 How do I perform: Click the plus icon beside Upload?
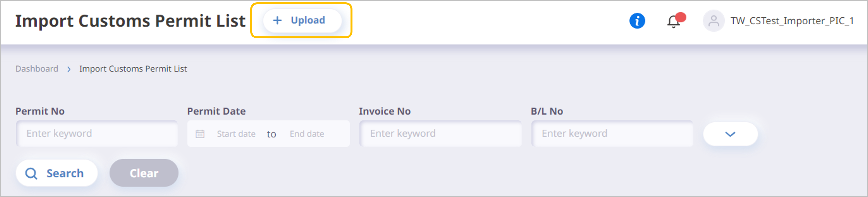(277, 20)
